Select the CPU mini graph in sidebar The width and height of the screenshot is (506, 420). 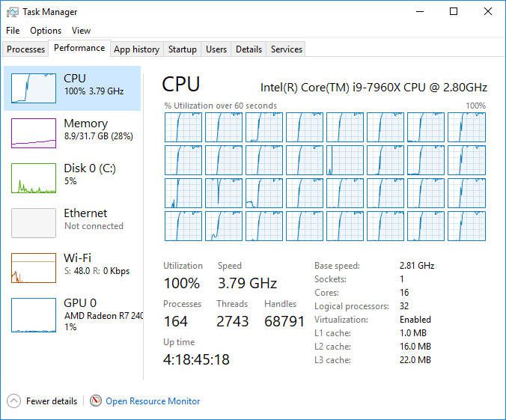[34, 88]
